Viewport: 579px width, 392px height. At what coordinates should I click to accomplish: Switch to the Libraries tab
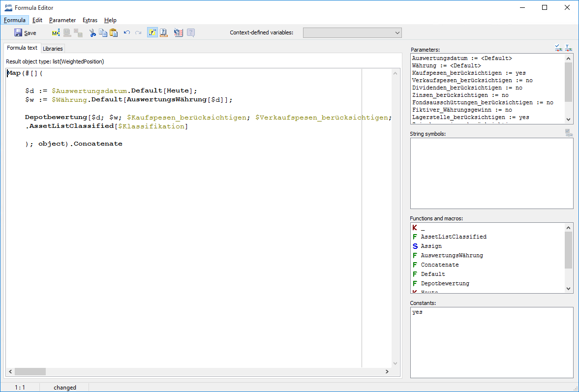click(53, 49)
